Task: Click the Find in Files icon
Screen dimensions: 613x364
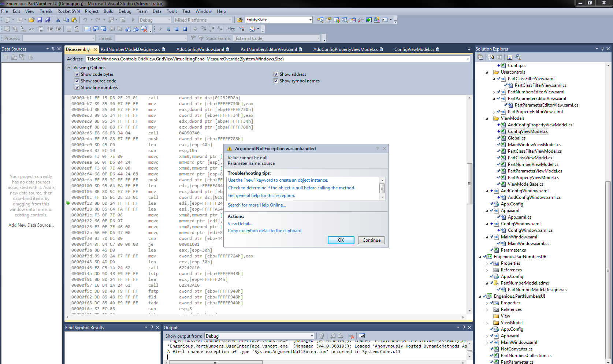Action: click(x=239, y=20)
